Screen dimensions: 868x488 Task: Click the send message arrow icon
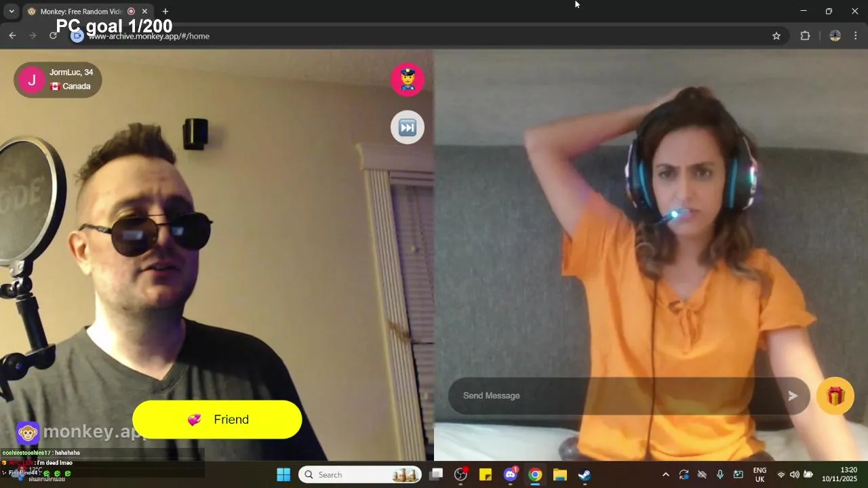pyautogui.click(x=793, y=396)
